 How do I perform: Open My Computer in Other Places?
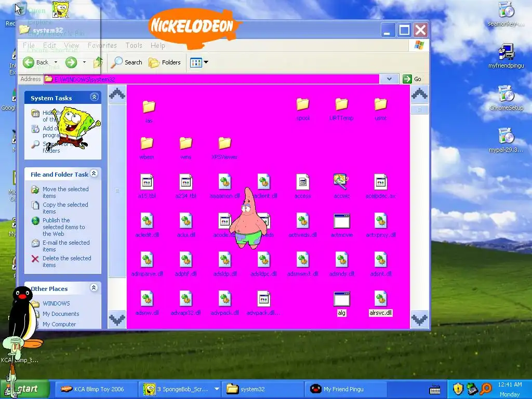click(59, 324)
